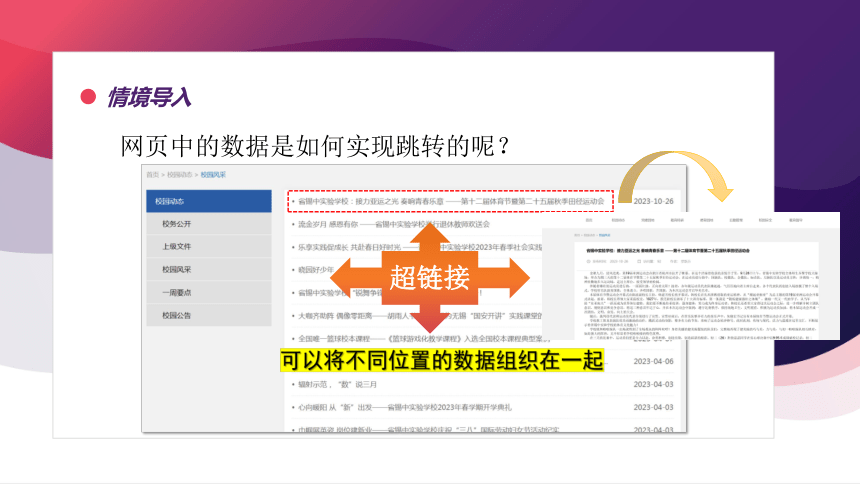The image size is (860, 484).
Task: Open 校园风采 sidebar menu item
Action: (x=209, y=269)
